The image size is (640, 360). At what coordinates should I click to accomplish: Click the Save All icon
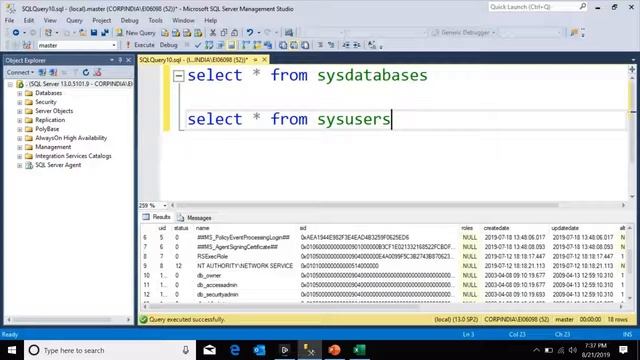[x=105, y=33]
